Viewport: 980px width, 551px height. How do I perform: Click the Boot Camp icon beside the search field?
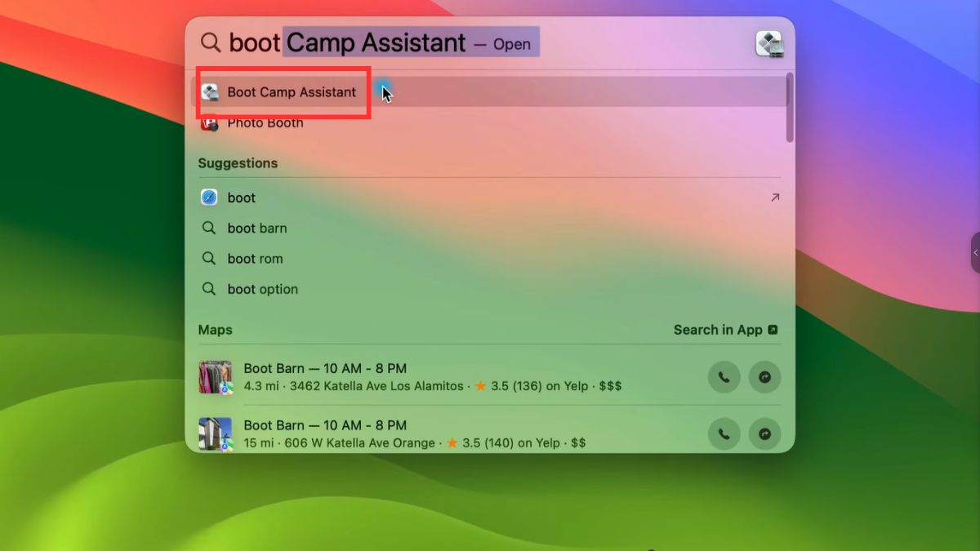[x=769, y=43]
